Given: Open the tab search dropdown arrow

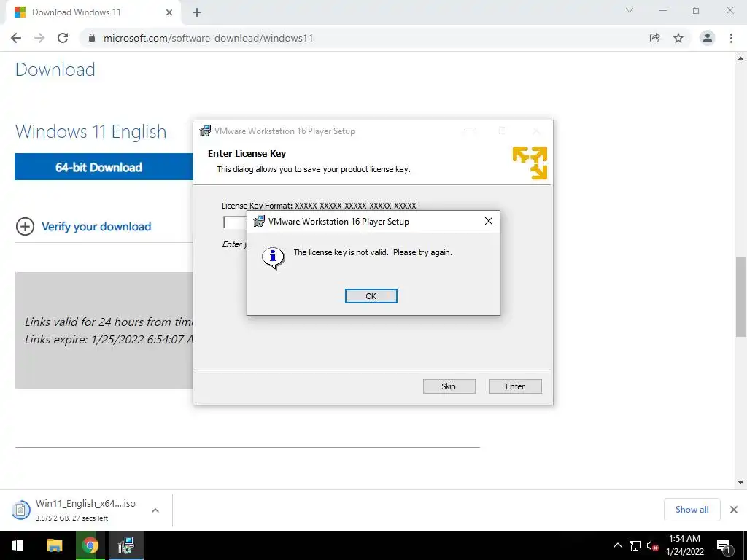Looking at the screenshot, I should tap(630, 10).
